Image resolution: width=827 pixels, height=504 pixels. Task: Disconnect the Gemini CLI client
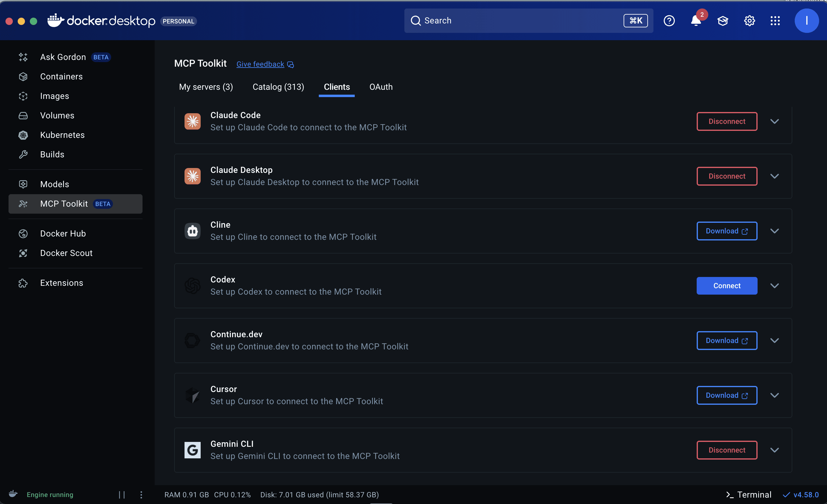pyautogui.click(x=727, y=450)
